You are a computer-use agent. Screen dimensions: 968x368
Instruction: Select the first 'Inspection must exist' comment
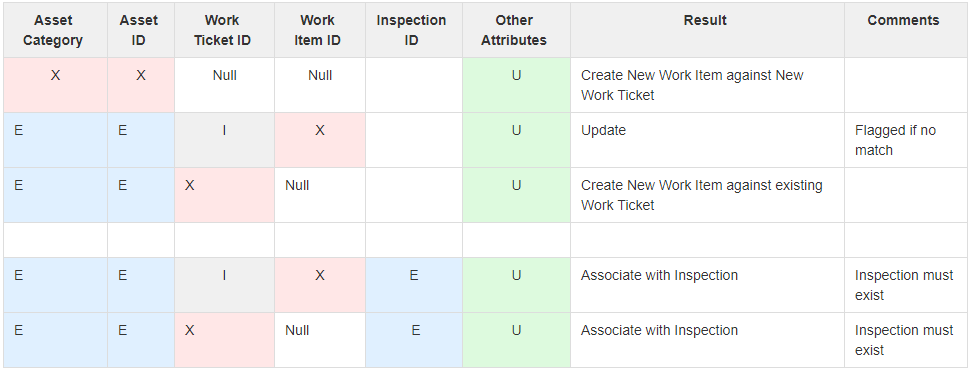pyautogui.click(x=905, y=285)
